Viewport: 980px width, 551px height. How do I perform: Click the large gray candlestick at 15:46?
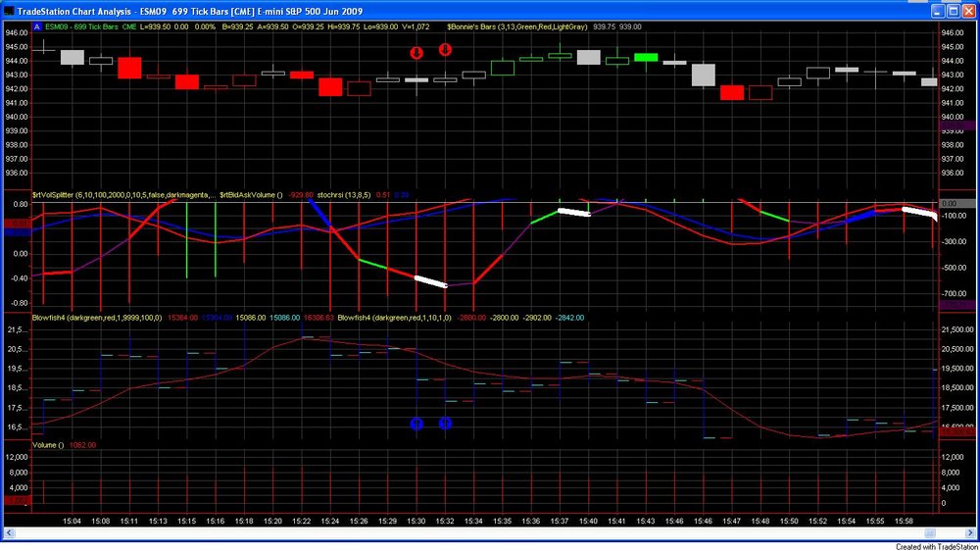[703, 75]
